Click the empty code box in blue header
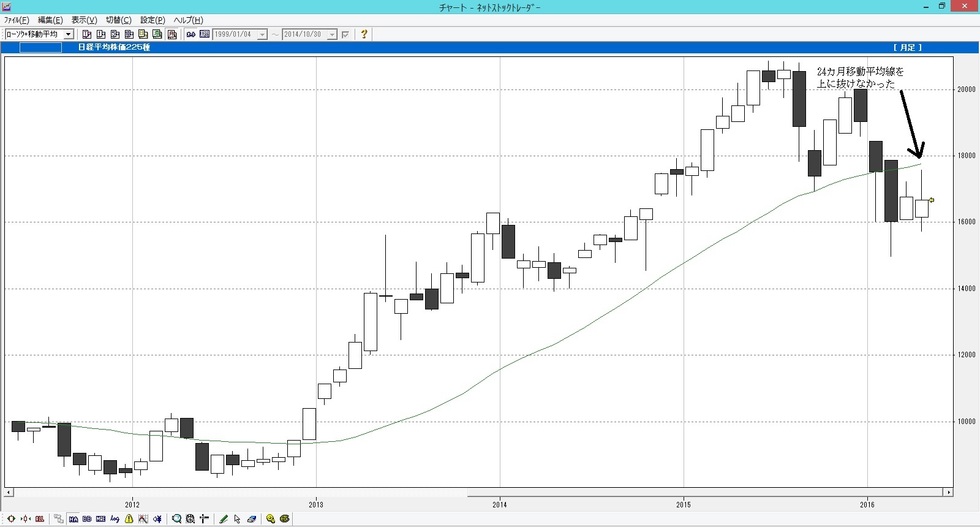The image size is (980, 527). 41,48
